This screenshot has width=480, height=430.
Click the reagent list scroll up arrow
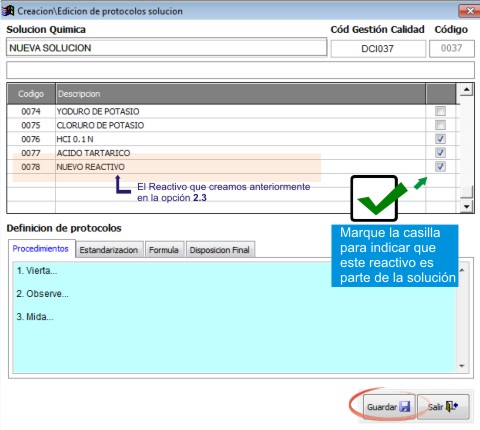(x=466, y=89)
